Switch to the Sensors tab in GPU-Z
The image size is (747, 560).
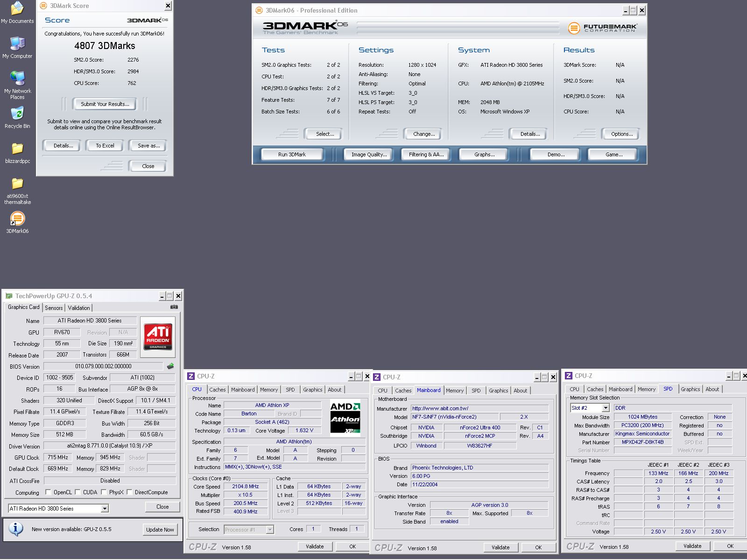point(54,308)
